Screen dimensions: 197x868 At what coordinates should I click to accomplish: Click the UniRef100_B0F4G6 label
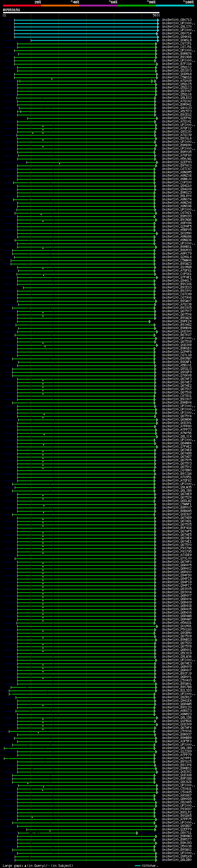tap(177, 528)
